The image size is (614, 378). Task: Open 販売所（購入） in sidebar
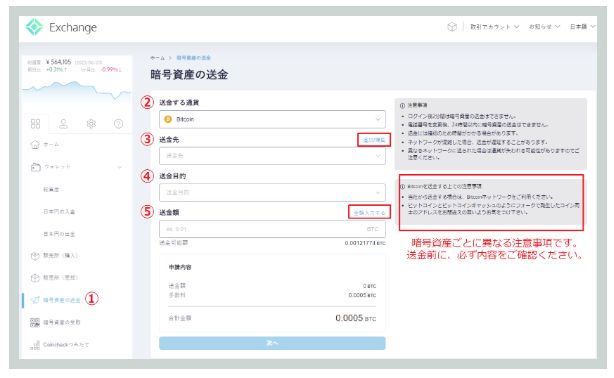(x=60, y=255)
